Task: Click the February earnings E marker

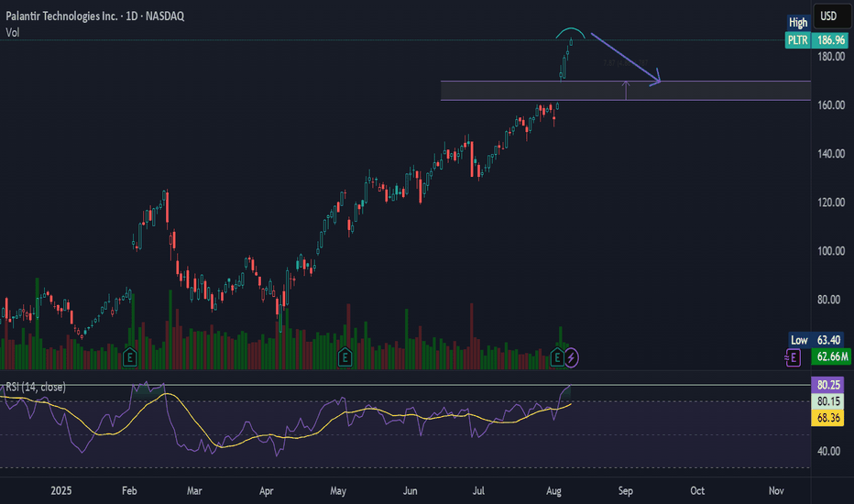Action: point(129,357)
